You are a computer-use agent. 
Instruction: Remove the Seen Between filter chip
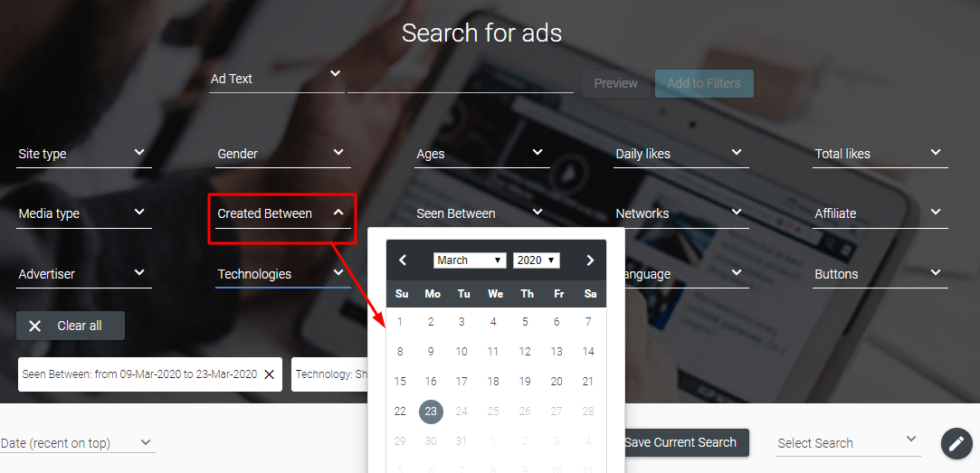coord(270,374)
